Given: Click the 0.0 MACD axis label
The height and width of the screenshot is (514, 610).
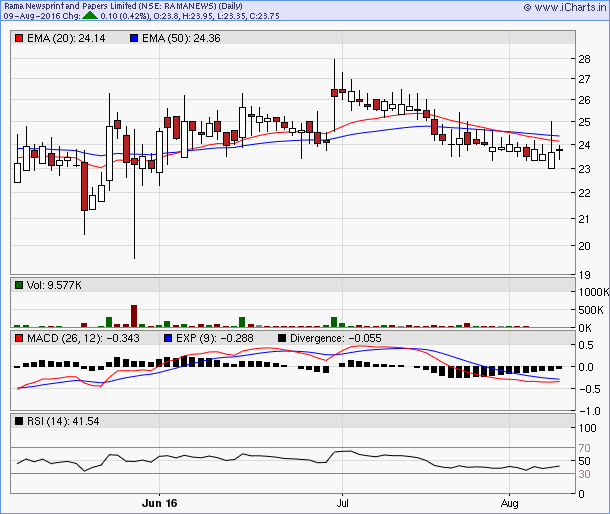Looking at the screenshot, I should (x=586, y=367).
